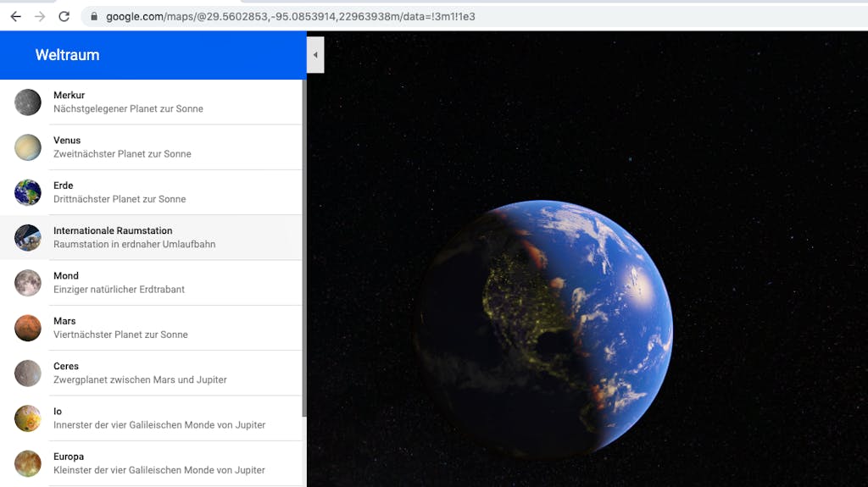Click the Erde globe thumbnail
The image size is (868, 487).
pos(28,192)
